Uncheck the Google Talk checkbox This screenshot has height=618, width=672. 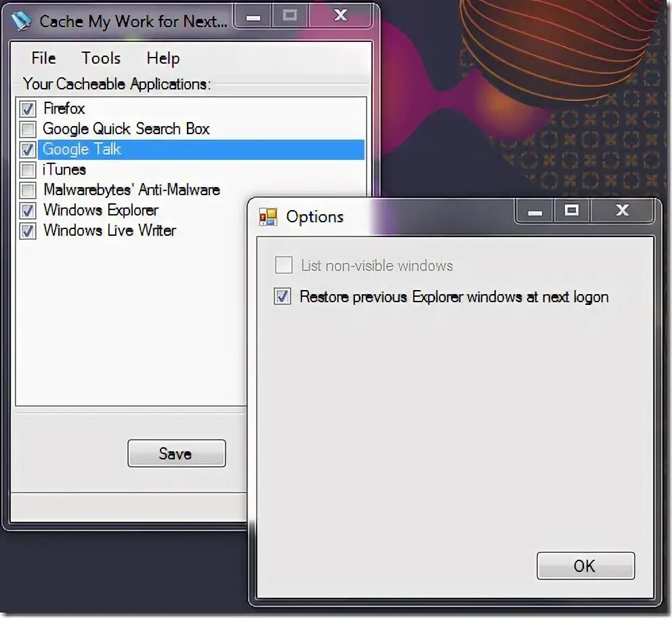coord(28,150)
